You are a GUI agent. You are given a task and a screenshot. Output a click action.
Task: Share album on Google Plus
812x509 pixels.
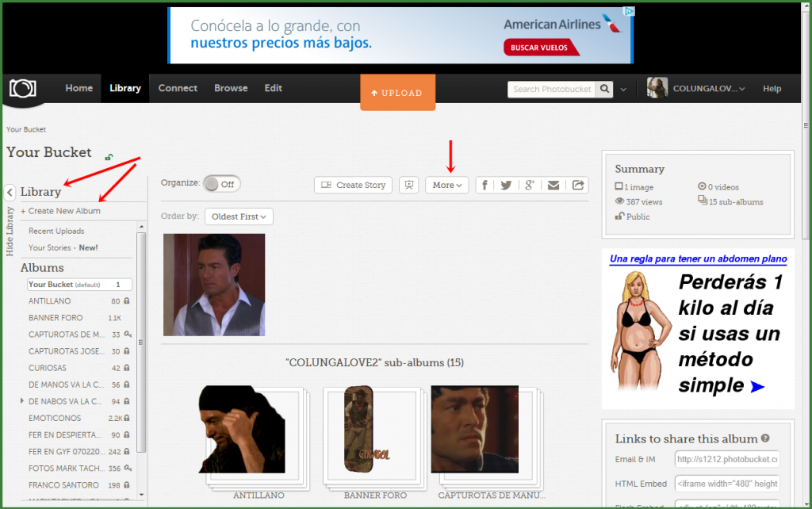coord(530,185)
